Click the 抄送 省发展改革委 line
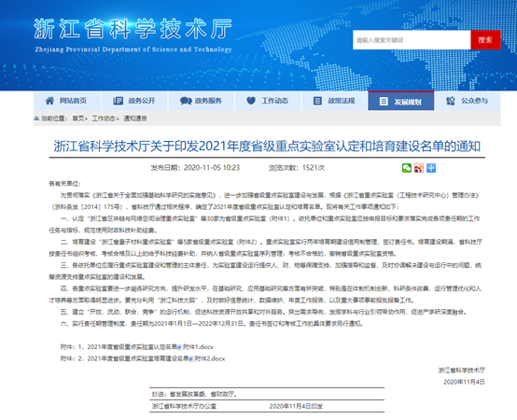The height and width of the screenshot is (420, 517). [x=194, y=394]
